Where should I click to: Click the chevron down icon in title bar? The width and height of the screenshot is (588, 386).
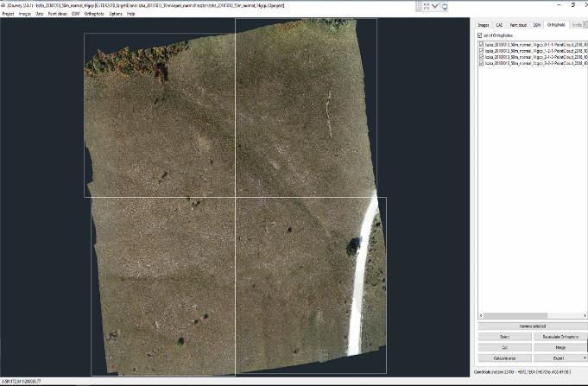(x=435, y=6)
